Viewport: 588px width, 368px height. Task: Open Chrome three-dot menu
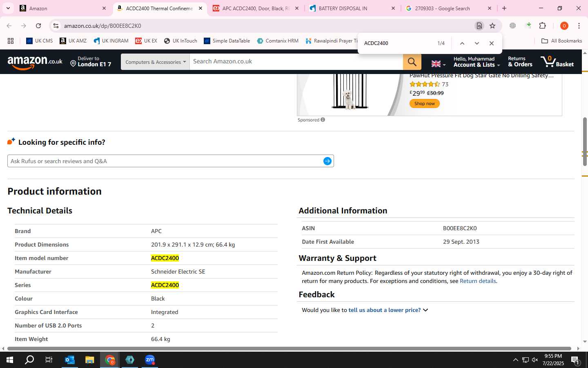pos(579,26)
